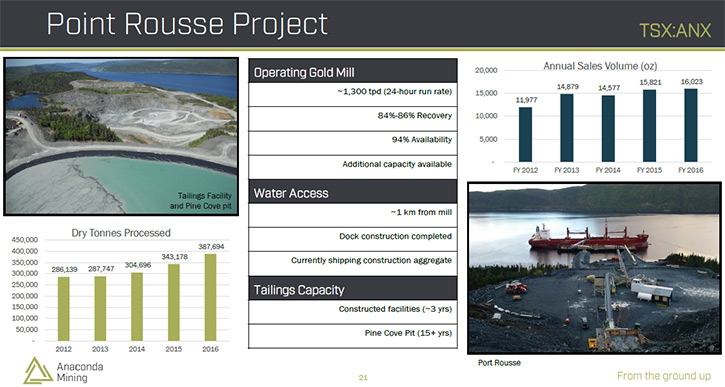Click the page number 21
Screen dimensions: 725x387
[x=363, y=378]
